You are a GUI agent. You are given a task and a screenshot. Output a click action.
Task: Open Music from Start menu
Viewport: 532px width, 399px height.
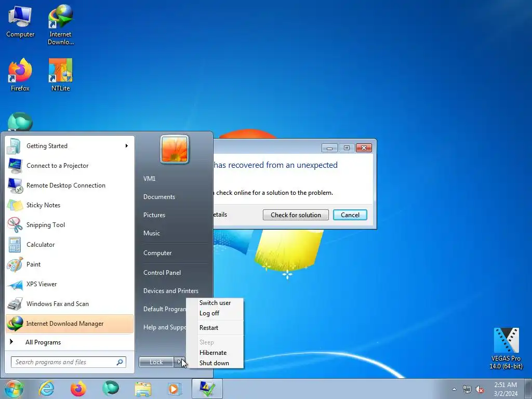151,233
